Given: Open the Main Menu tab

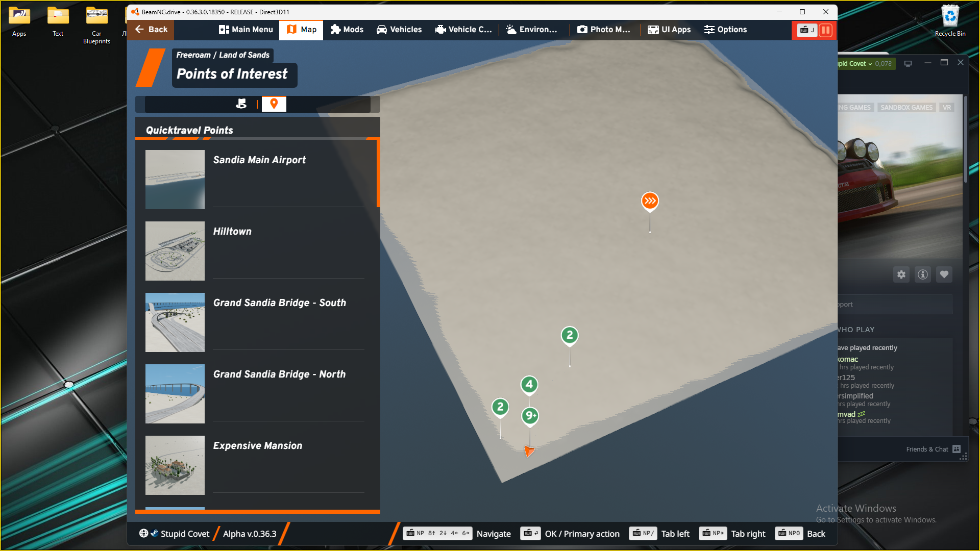Looking at the screenshot, I should 246,30.
